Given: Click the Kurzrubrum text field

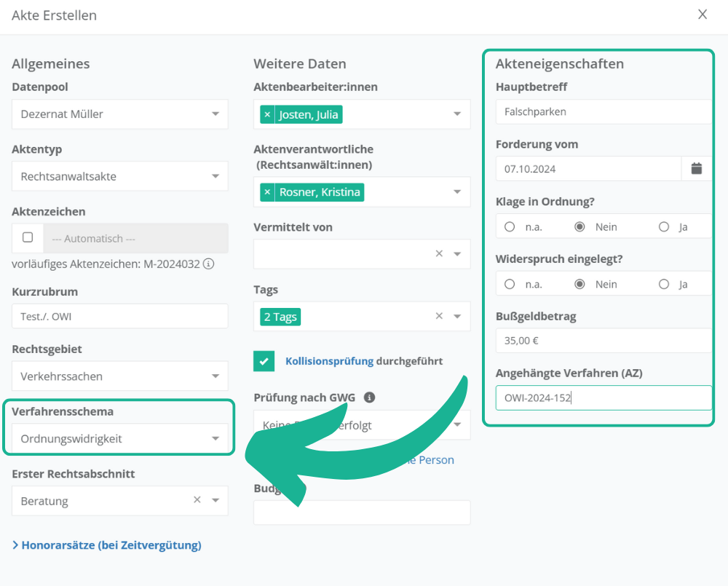Looking at the screenshot, I should pyautogui.click(x=120, y=317).
